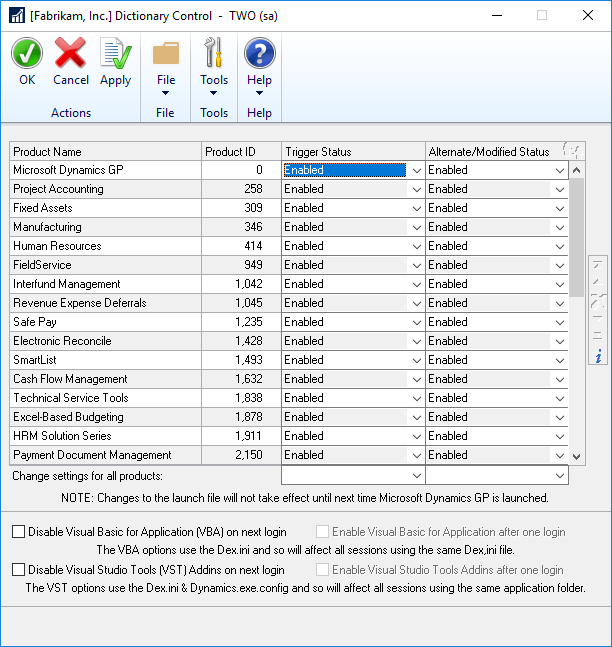Viewport: 612px width, 647px height.
Task: Open all-products Trigger Status dropdown
Action: click(416, 475)
